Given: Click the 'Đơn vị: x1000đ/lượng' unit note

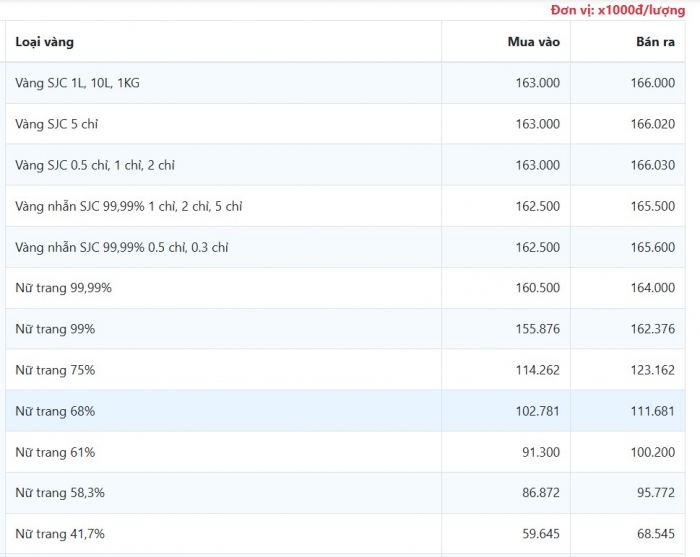Looking at the screenshot, I should 617,10.
